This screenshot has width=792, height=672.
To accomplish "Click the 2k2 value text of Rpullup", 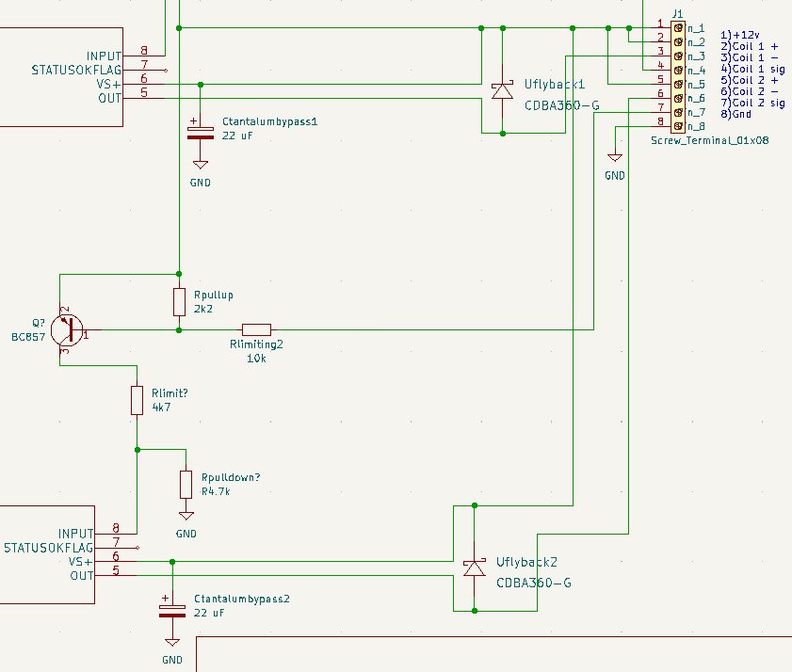I will click(x=204, y=309).
